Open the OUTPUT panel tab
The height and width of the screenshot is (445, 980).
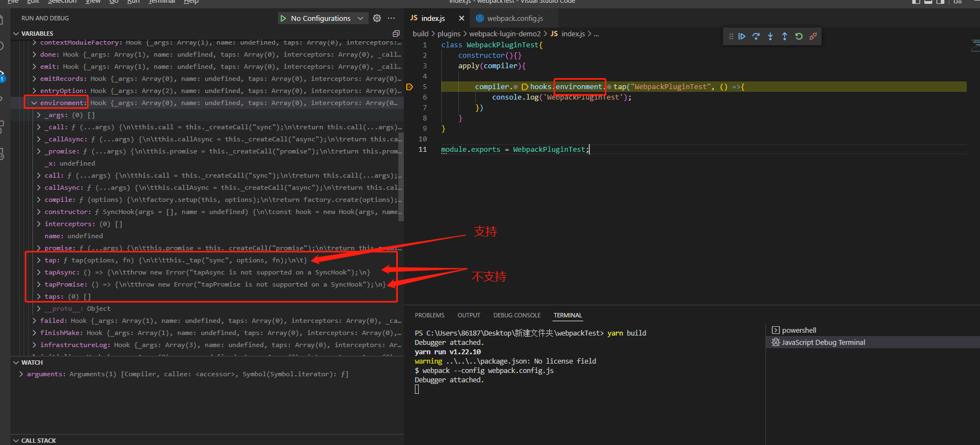pos(469,315)
